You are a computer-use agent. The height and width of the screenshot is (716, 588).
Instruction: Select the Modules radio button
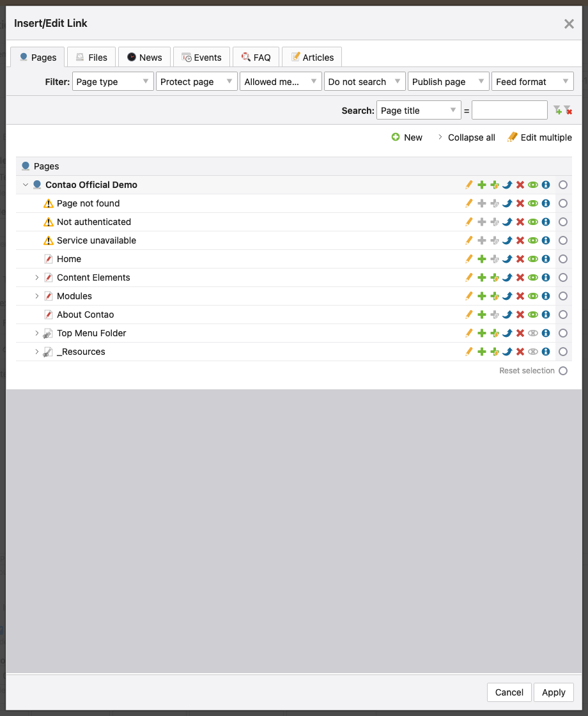coord(563,297)
